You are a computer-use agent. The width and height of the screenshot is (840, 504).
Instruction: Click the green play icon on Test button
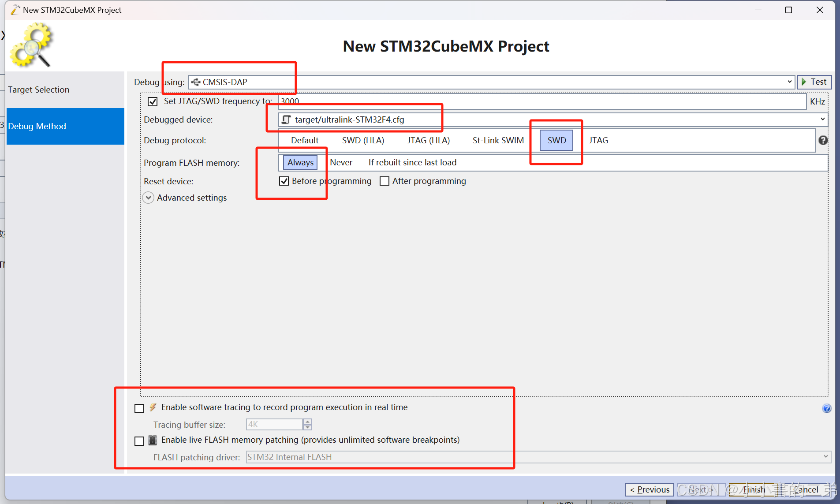pyautogui.click(x=804, y=82)
